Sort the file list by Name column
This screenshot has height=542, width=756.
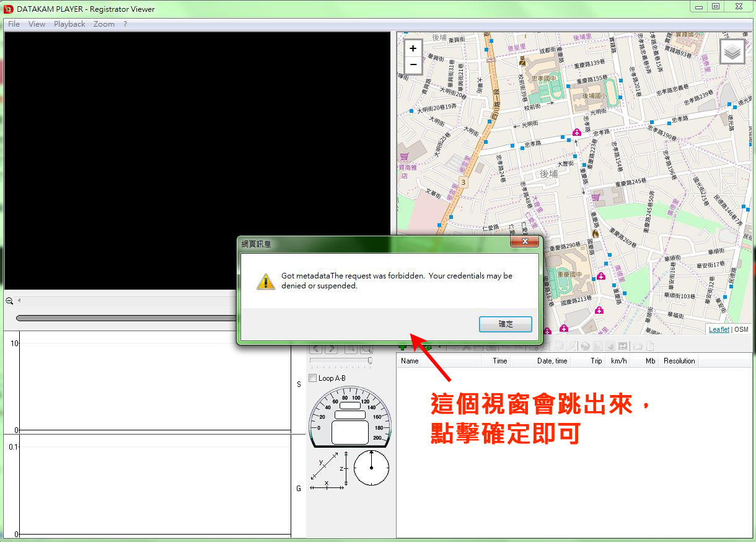tap(439, 361)
